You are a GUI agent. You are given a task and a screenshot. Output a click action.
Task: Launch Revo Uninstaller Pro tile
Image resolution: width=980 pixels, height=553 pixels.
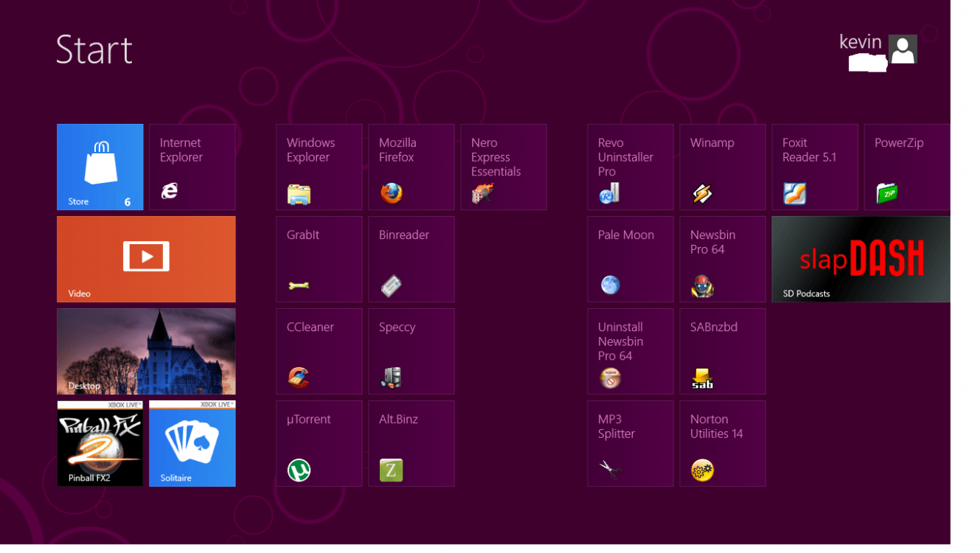tap(630, 167)
